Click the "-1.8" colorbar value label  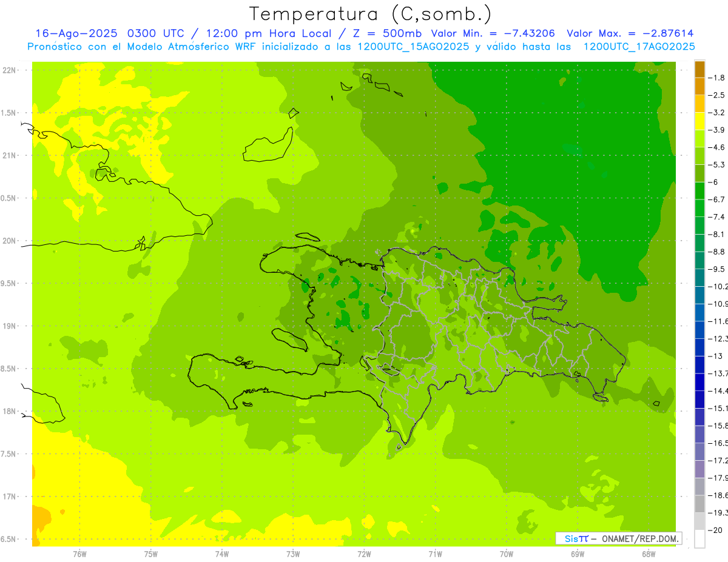[716, 78]
